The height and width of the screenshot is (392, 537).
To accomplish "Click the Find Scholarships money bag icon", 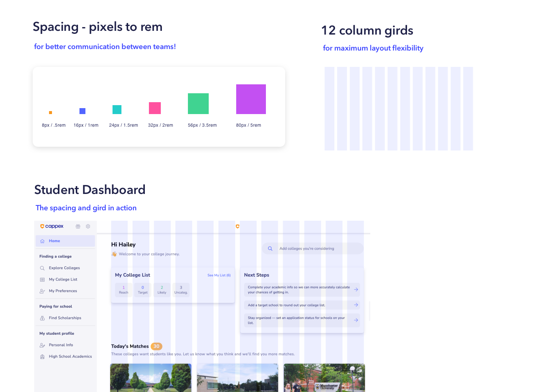I will pyautogui.click(x=42, y=318).
